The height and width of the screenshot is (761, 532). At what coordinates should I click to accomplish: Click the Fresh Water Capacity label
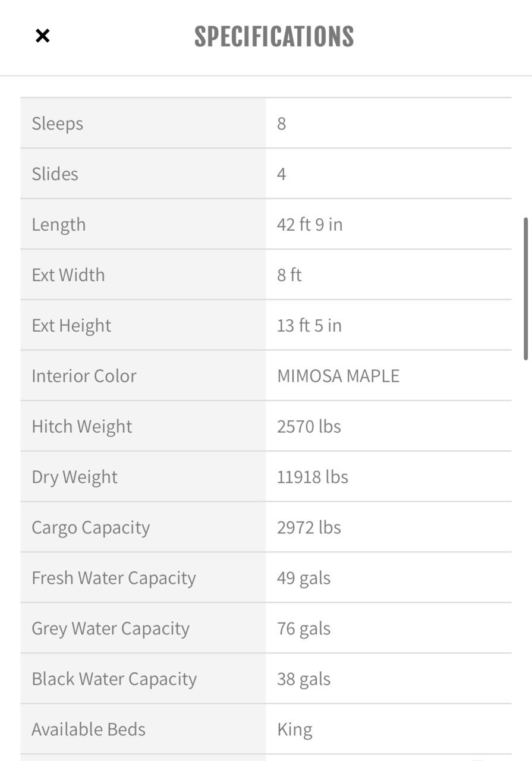pyautogui.click(x=114, y=578)
